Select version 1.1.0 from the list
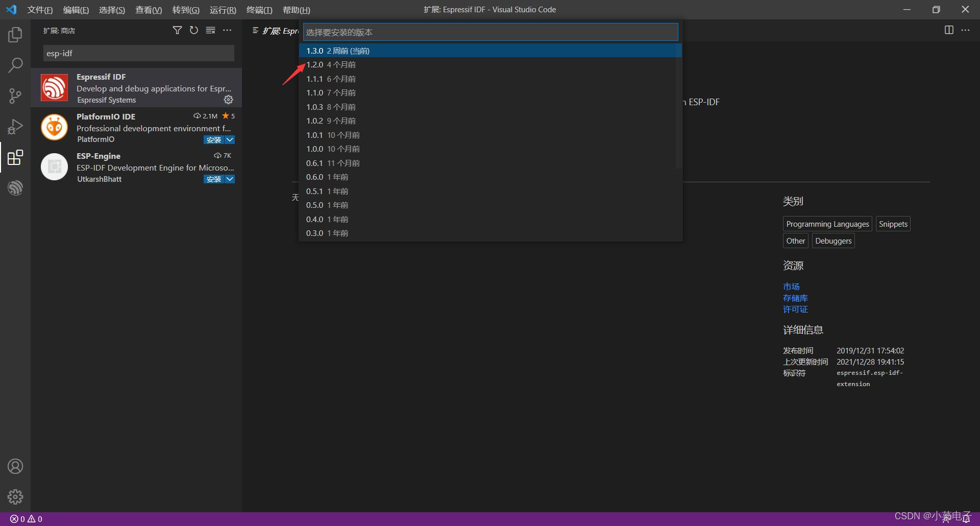Screen dimensions: 980x526 (491, 93)
